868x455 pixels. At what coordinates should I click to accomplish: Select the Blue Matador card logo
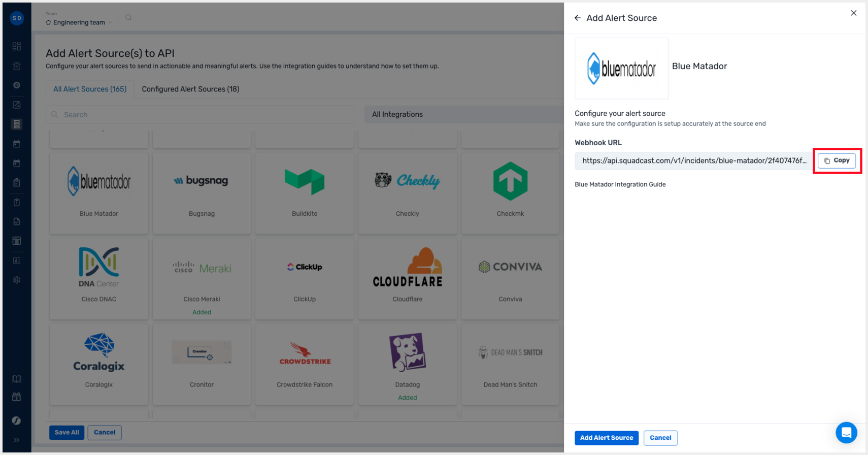click(99, 181)
